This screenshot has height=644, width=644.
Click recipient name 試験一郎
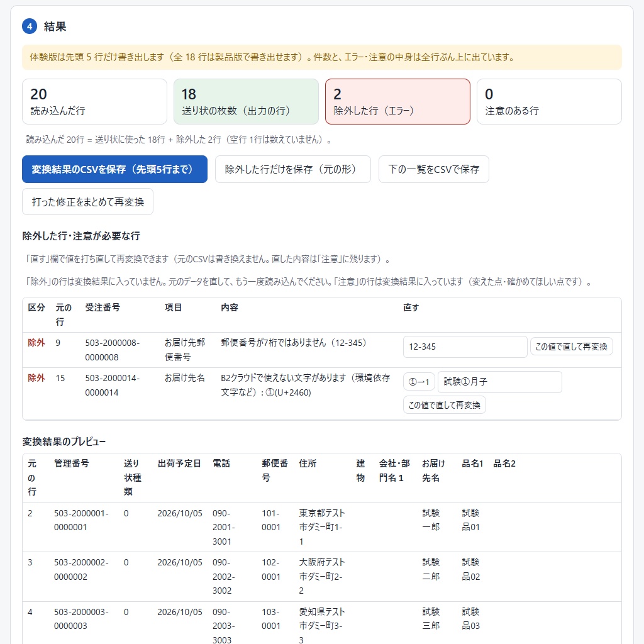pyautogui.click(x=431, y=520)
